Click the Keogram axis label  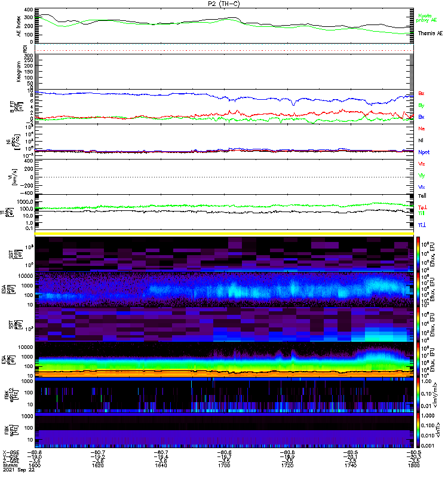pos(19,71)
